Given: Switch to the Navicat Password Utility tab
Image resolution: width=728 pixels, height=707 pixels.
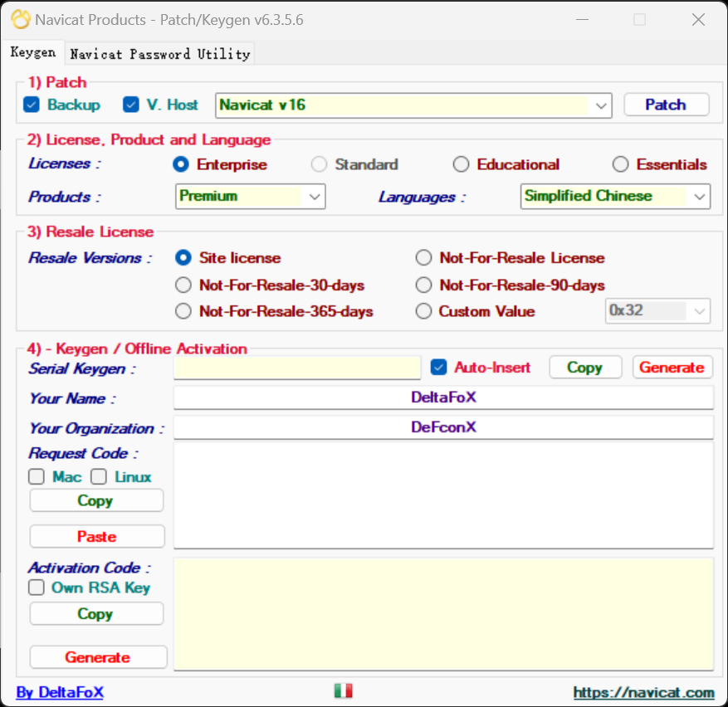Looking at the screenshot, I should coord(159,54).
